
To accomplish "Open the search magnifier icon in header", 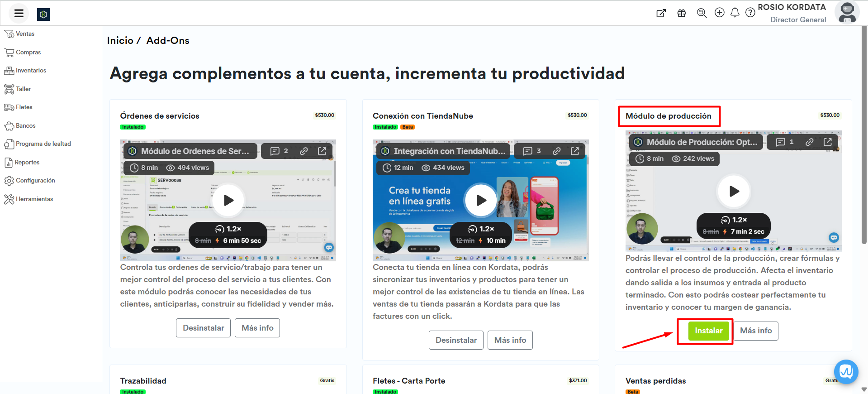I will pos(702,13).
